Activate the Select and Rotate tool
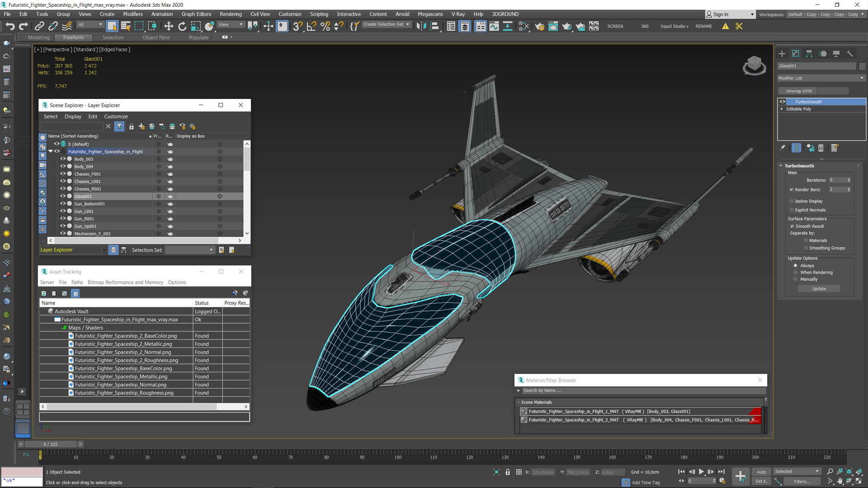Screen dimensions: 868x488 [x=182, y=26]
